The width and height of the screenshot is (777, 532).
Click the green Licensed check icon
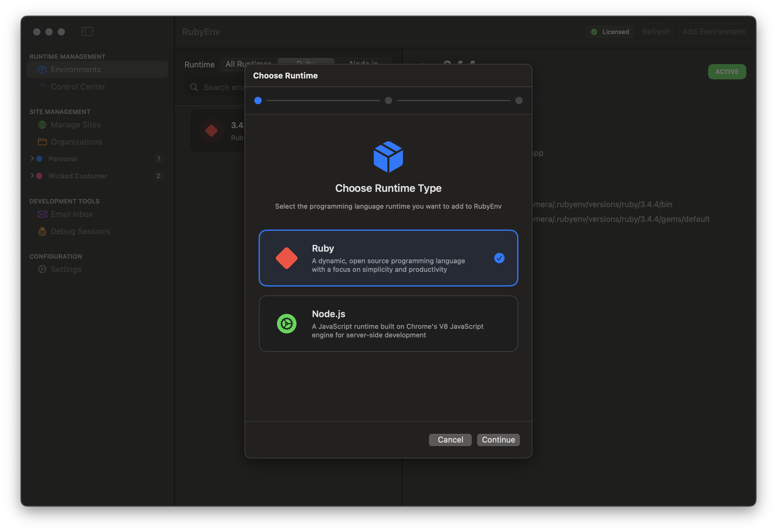tap(594, 32)
